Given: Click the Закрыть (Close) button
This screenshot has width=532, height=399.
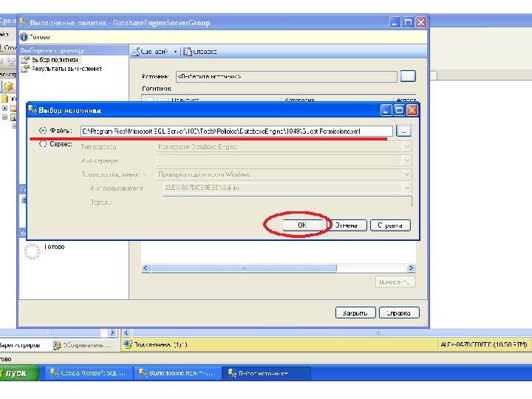Looking at the screenshot, I should click(355, 313).
